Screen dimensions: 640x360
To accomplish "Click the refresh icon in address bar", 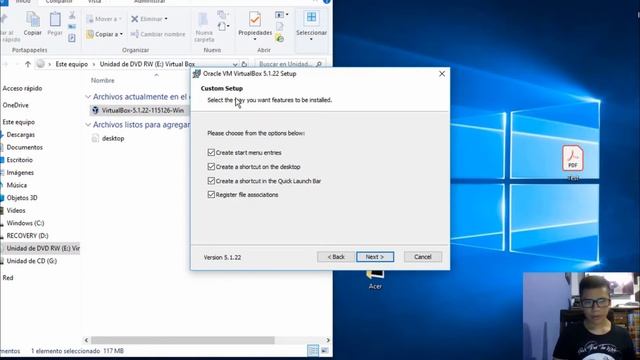I will point(244,64).
